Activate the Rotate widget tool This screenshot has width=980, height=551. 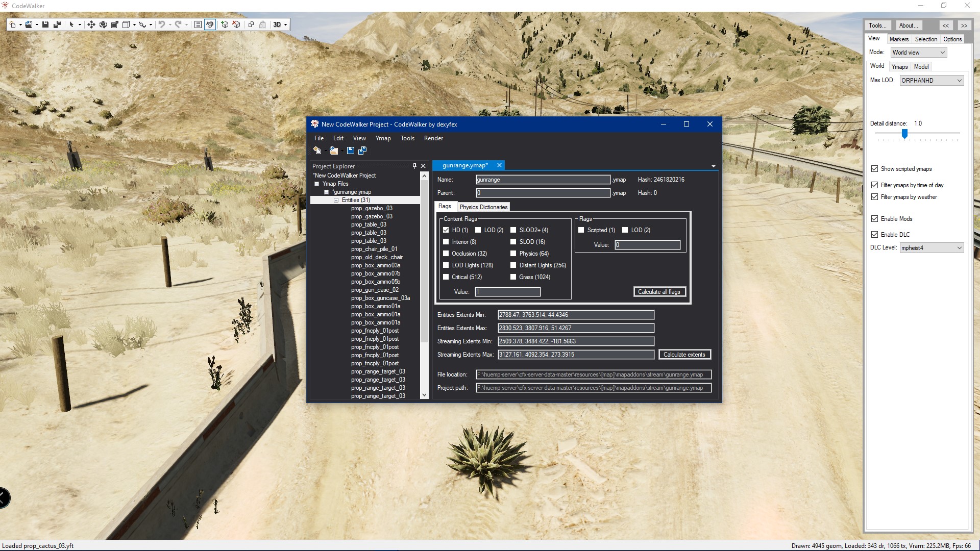tap(103, 24)
